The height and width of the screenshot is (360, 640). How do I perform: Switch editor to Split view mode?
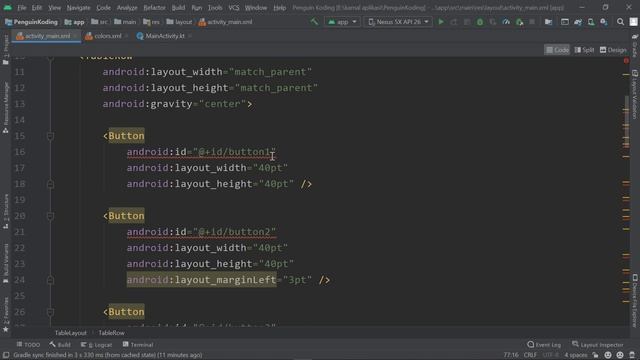(x=584, y=50)
